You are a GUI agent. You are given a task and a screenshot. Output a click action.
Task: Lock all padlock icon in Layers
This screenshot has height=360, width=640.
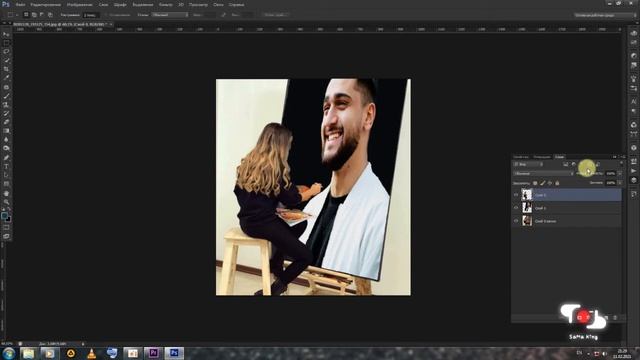coord(557,183)
